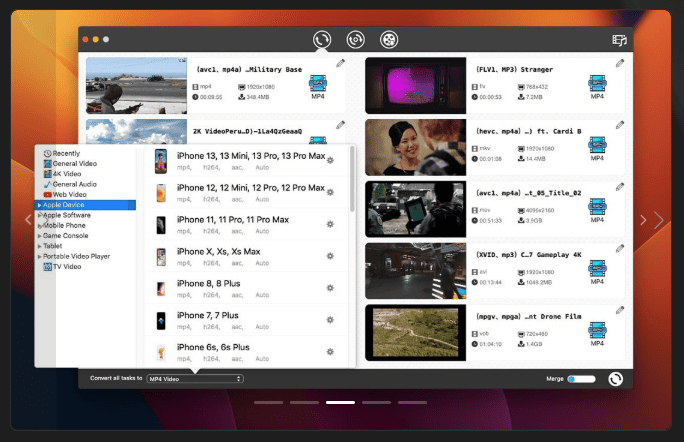Open the media list icon at top right
The height and width of the screenshot is (442, 684).
tap(619, 40)
